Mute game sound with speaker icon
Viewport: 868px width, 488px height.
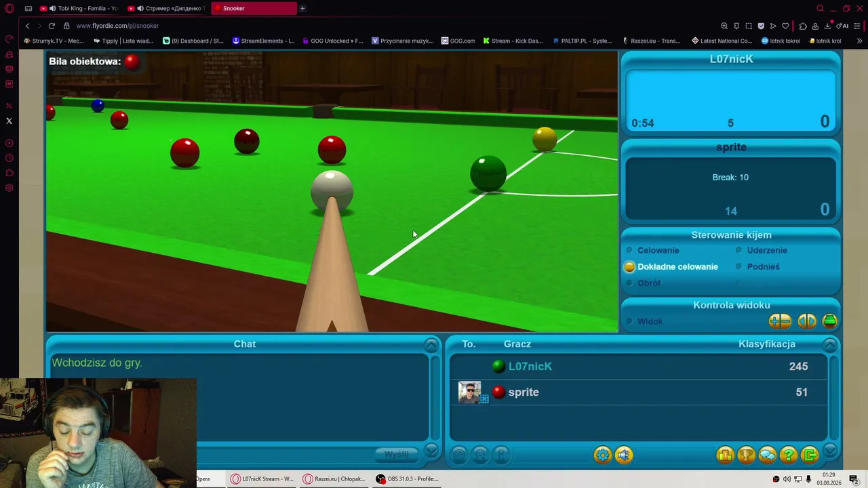click(624, 455)
